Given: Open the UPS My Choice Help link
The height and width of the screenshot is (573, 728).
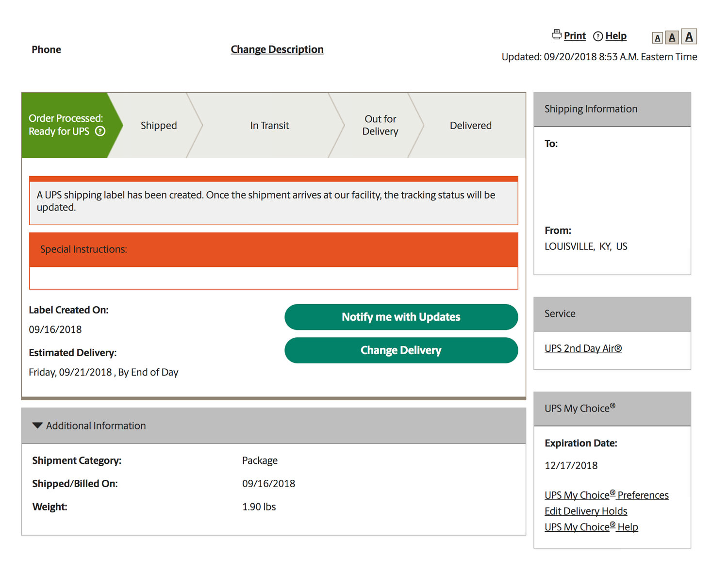Looking at the screenshot, I should pos(591,527).
